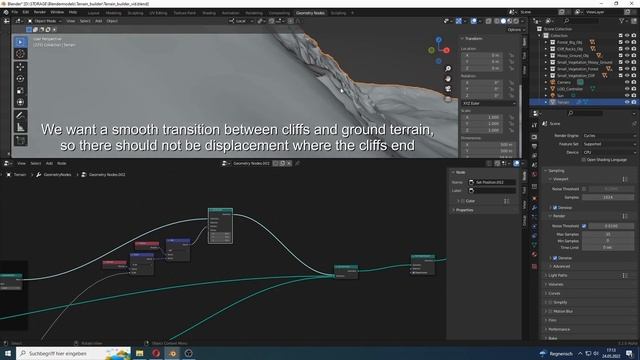Open the Output properties tab icon

(534, 146)
